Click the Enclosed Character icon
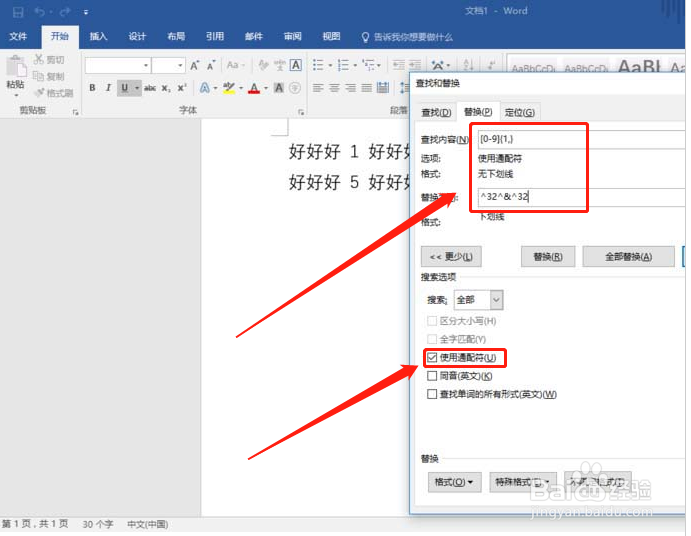The width and height of the screenshot is (691, 536). tap(295, 88)
